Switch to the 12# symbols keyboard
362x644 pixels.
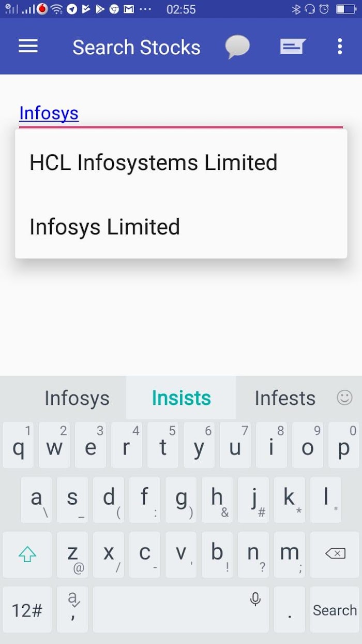pos(27,609)
